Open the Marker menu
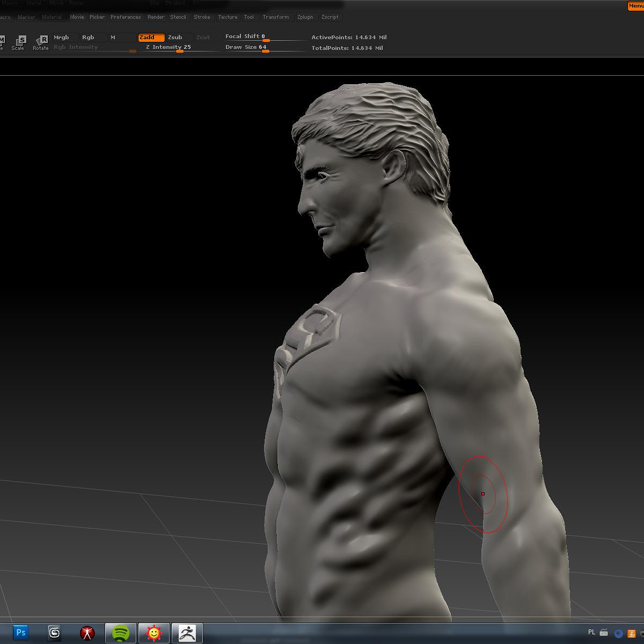 pyautogui.click(x=26, y=17)
